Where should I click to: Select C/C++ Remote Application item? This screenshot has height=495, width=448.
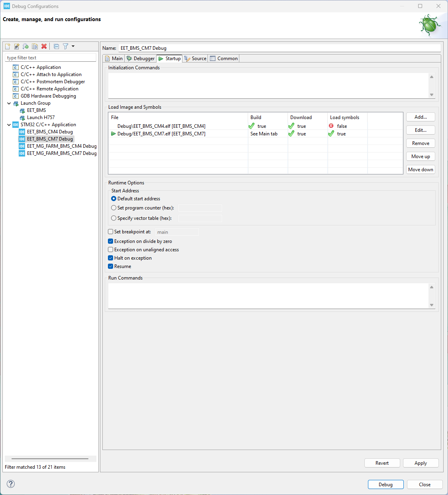point(49,89)
